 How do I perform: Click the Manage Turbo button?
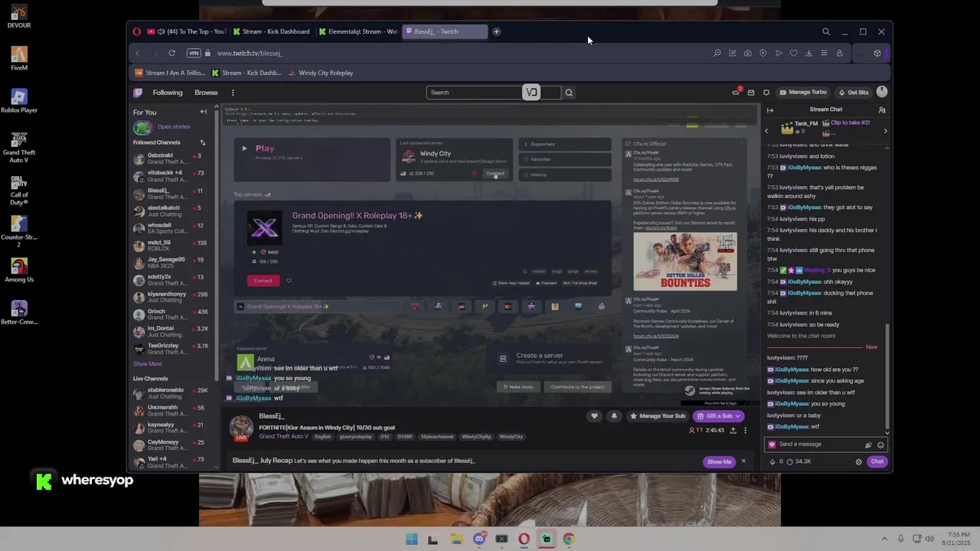coord(803,93)
